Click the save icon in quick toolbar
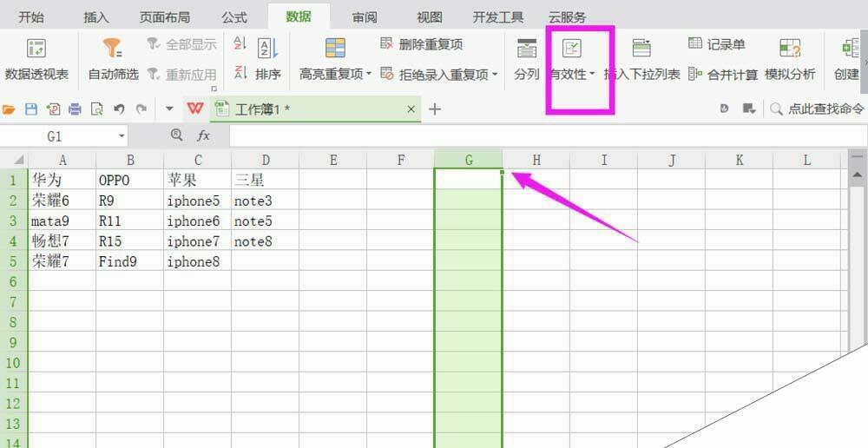Viewport: 868px width, 448px height. click(x=31, y=109)
